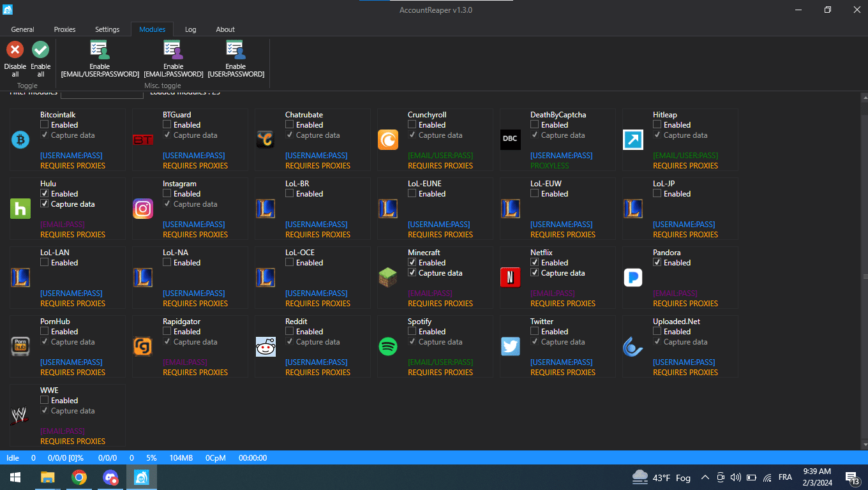Click the Twitter bird icon
This screenshot has width=868, height=490.
(x=511, y=346)
